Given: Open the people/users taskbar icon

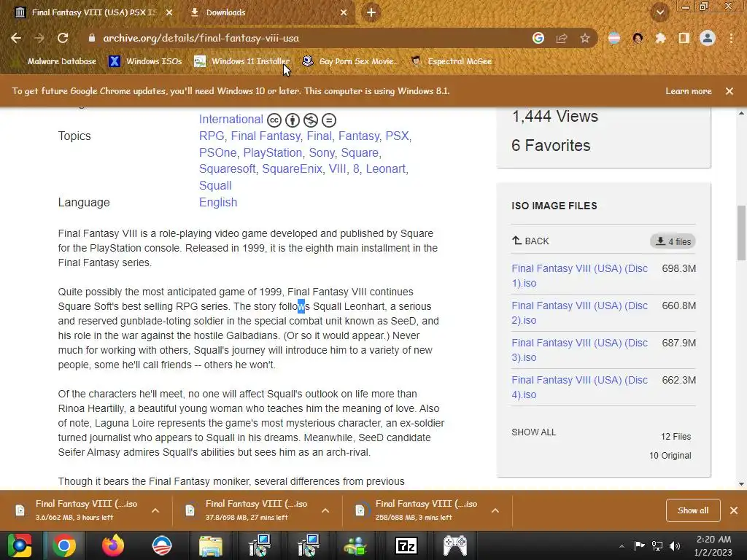Looking at the screenshot, I should pyautogui.click(x=355, y=545).
